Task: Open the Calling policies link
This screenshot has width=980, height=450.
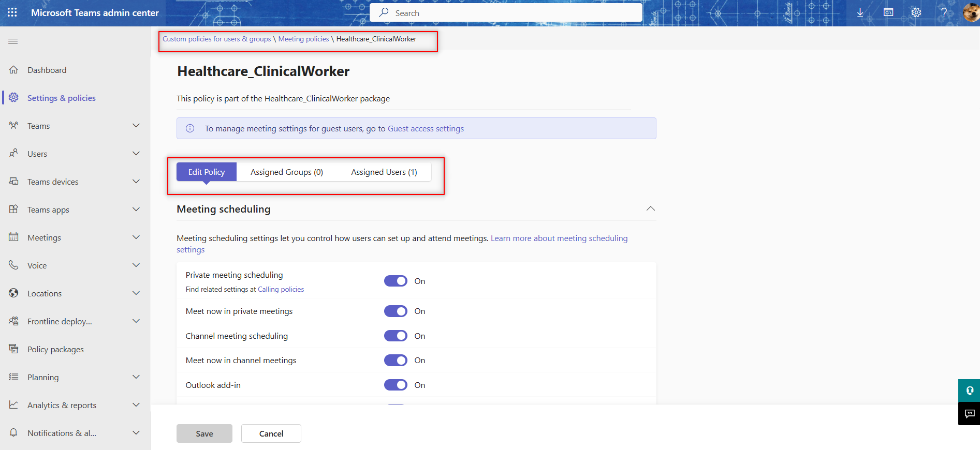Action: (x=281, y=289)
